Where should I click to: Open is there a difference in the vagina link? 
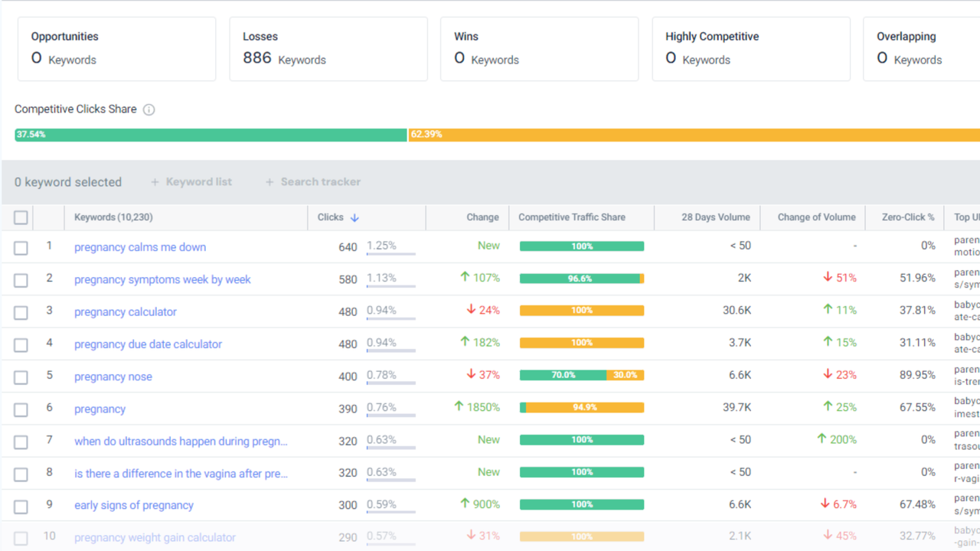point(181,474)
